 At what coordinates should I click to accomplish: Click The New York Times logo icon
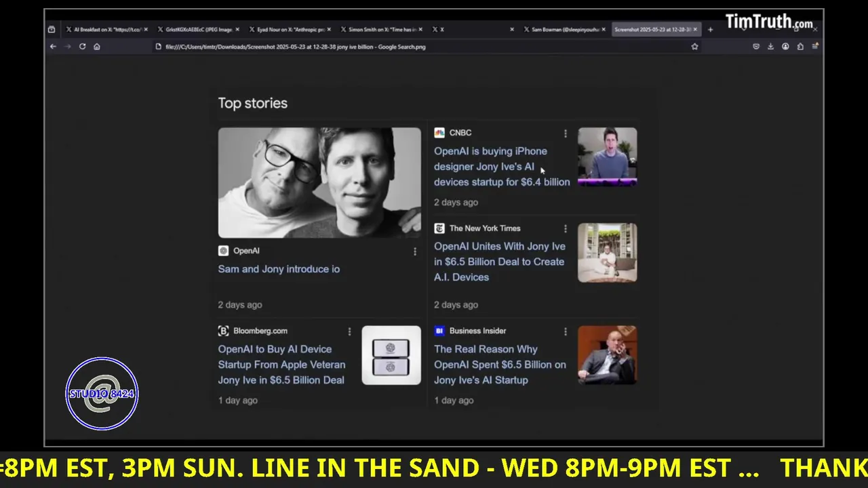(x=439, y=228)
